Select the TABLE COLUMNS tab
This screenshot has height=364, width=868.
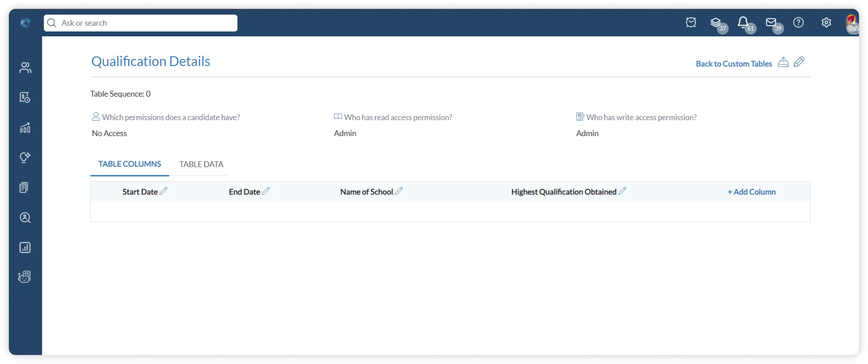click(129, 164)
